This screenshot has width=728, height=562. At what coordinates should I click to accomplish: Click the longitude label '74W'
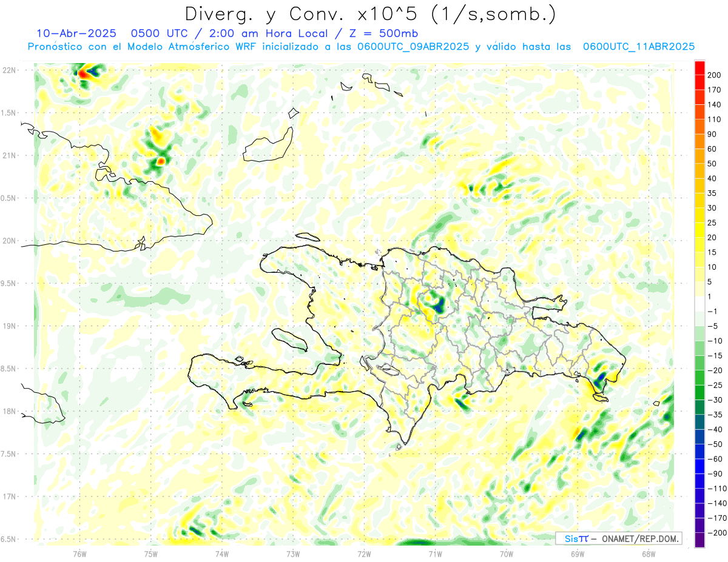click(x=221, y=554)
